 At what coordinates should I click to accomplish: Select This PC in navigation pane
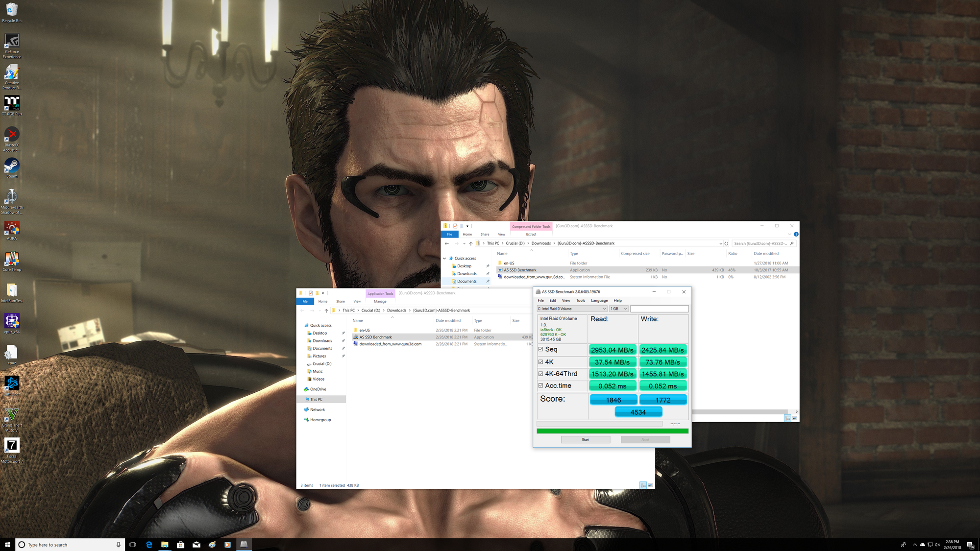(316, 399)
